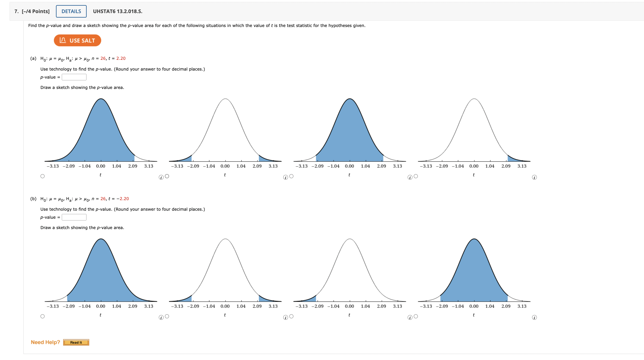Click info icon beside first graph in part (a)

coord(161,177)
